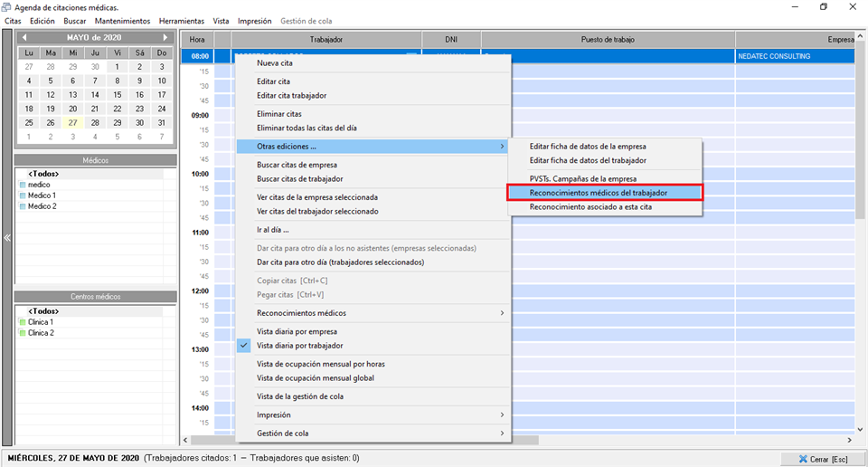Click blue icon beside Medico 2
The image size is (868, 467).
pyautogui.click(x=23, y=206)
